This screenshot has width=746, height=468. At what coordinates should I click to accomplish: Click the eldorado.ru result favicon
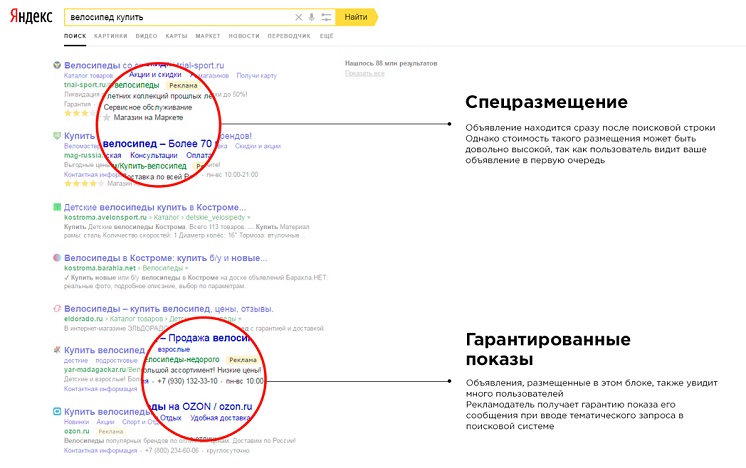(x=57, y=309)
